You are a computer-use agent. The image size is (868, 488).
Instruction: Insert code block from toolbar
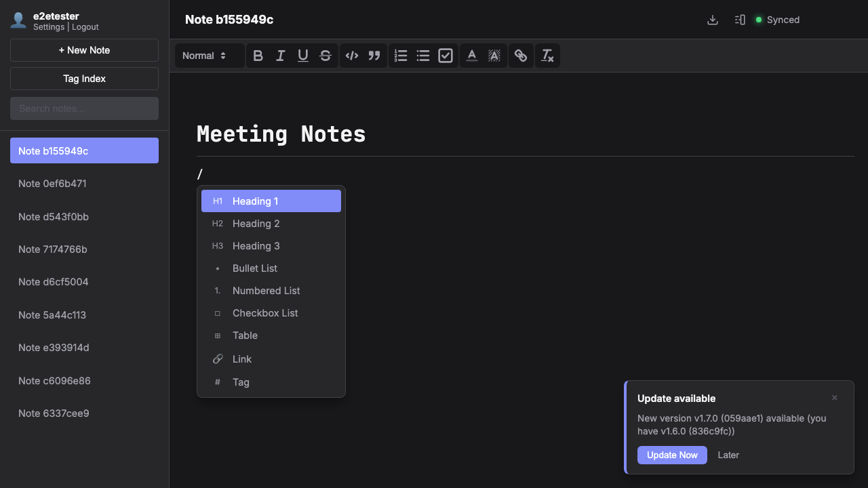point(351,56)
